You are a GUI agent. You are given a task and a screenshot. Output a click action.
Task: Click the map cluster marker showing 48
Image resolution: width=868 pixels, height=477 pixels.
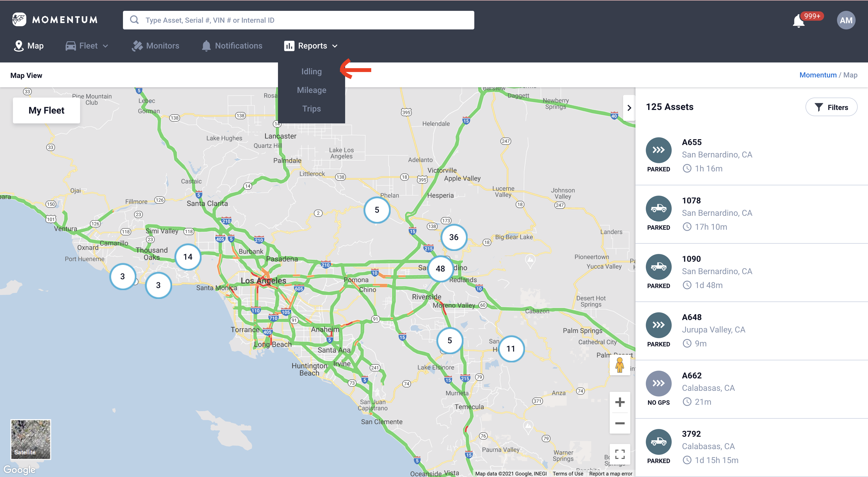coord(440,268)
